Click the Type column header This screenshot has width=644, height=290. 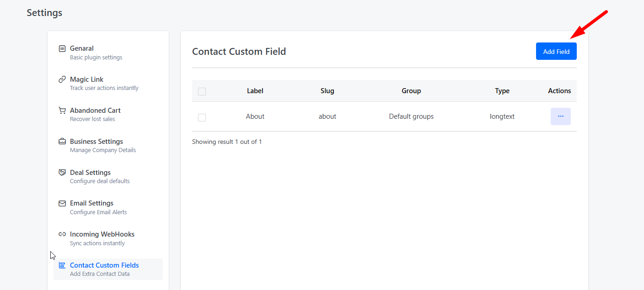point(502,91)
